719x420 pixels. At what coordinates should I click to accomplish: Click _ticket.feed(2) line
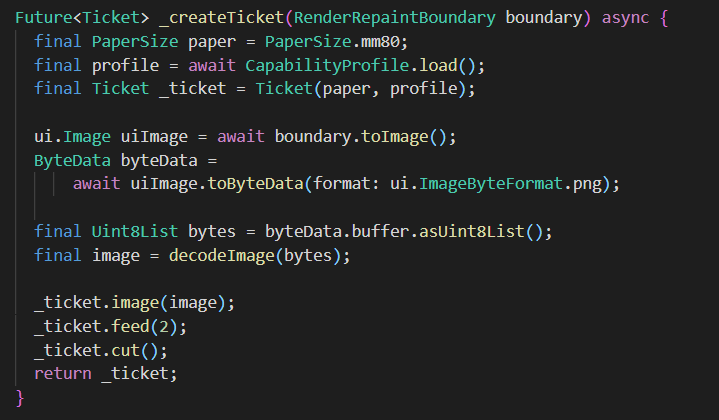click(111, 327)
